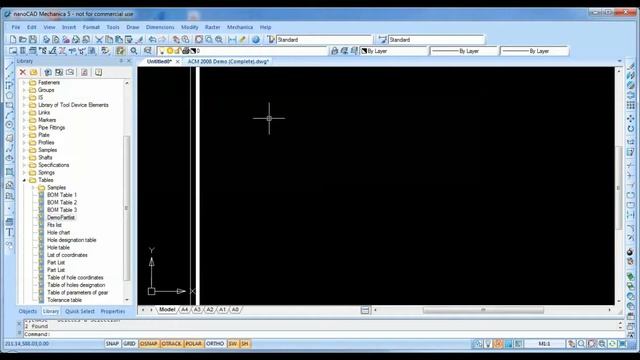Select DemoPartlist in Library tree
Image resolution: width=640 pixels, height=360 pixels.
coord(61,218)
